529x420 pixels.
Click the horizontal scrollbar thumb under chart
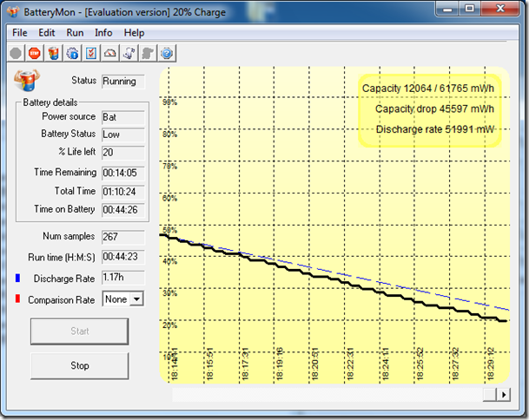coord(490,394)
